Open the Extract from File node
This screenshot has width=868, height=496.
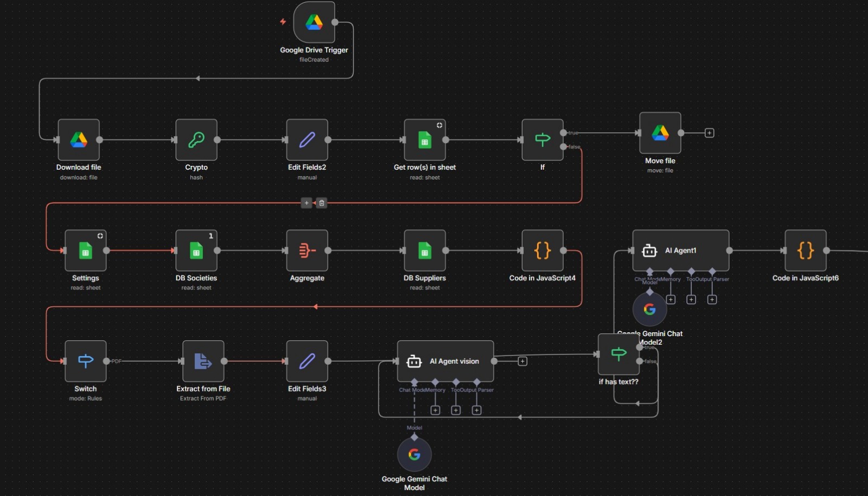pyautogui.click(x=203, y=361)
